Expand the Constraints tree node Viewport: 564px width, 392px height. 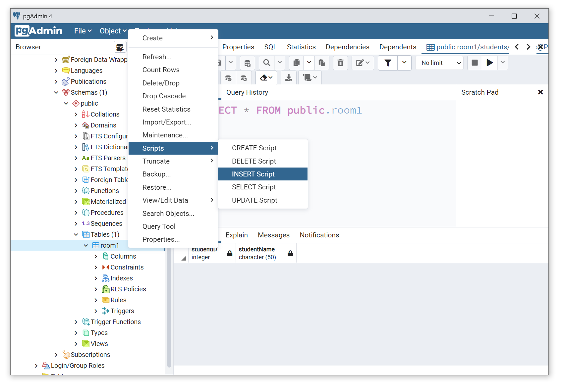pyautogui.click(x=96, y=267)
